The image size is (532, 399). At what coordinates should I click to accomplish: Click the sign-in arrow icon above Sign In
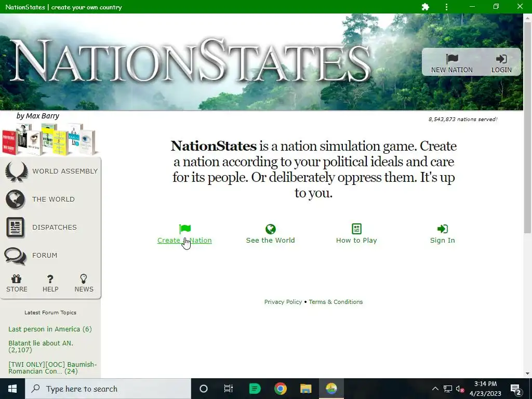(x=443, y=229)
